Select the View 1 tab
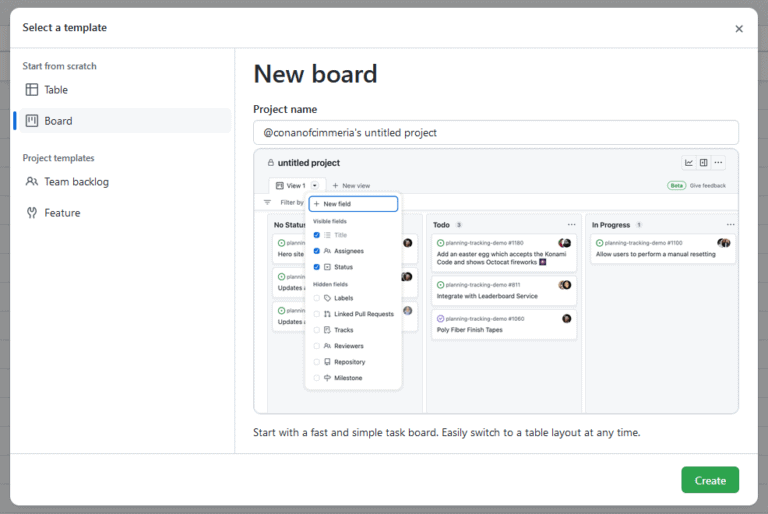Viewport: 768px width, 514px height. pyautogui.click(x=291, y=186)
